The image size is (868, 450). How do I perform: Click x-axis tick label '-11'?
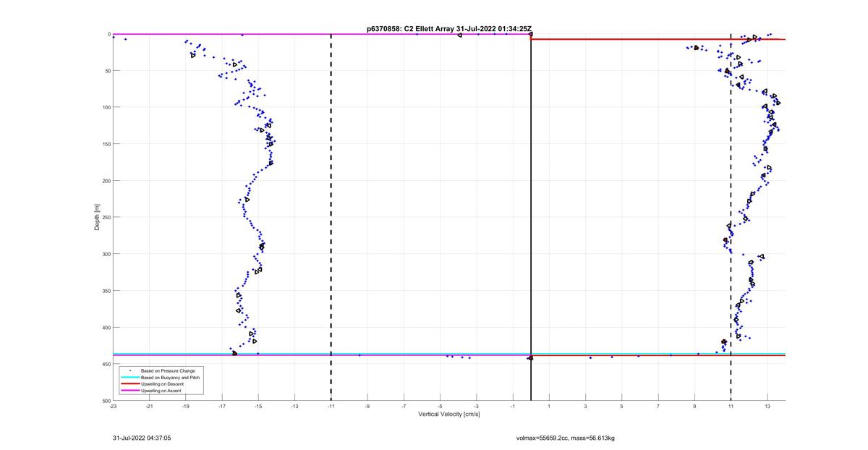click(x=331, y=407)
